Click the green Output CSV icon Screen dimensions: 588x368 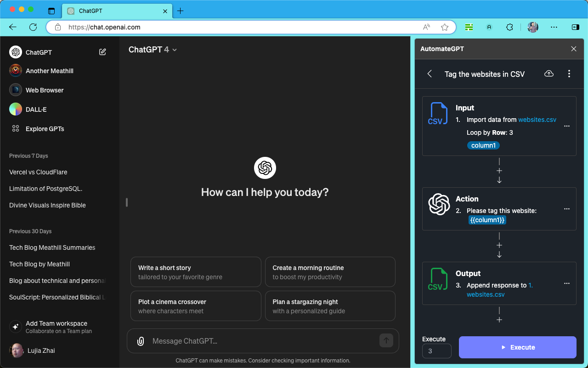pyautogui.click(x=437, y=279)
